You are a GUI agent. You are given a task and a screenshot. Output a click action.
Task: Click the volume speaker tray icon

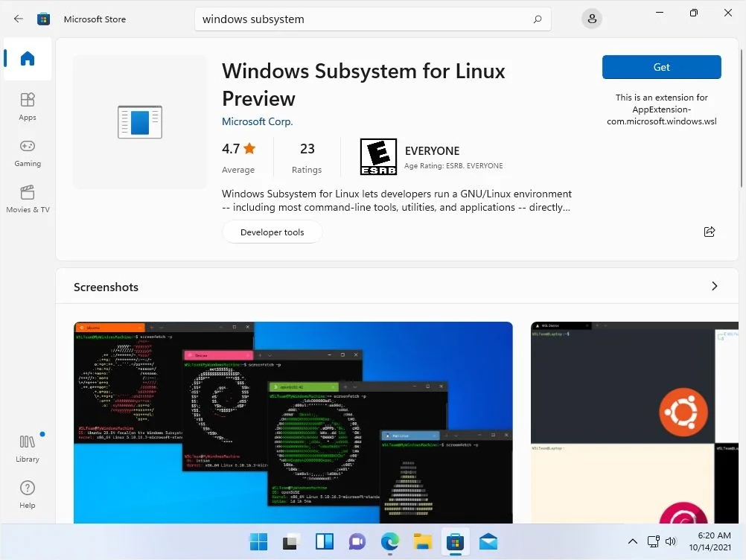pyautogui.click(x=671, y=541)
